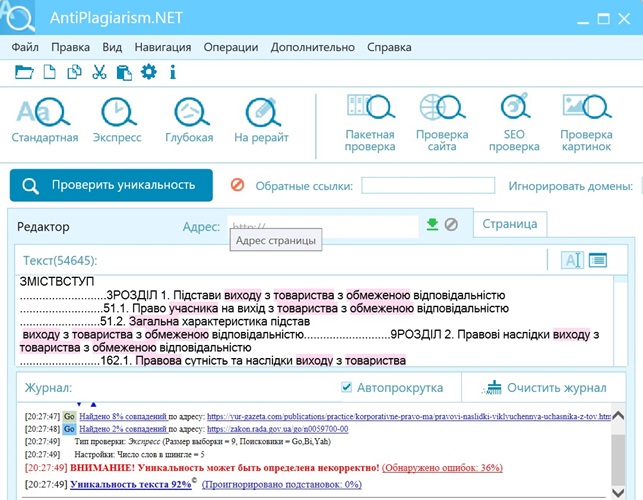Open the Справка menu
This screenshot has height=500, width=643.
[389, 47]
